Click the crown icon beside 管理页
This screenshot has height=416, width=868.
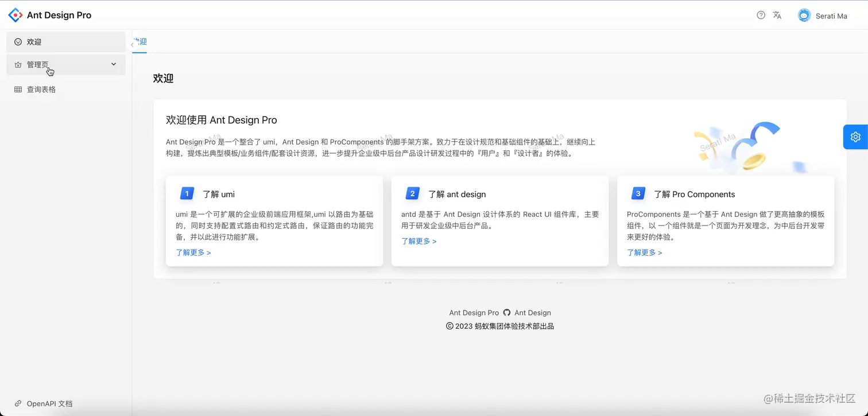coord(18,64)
